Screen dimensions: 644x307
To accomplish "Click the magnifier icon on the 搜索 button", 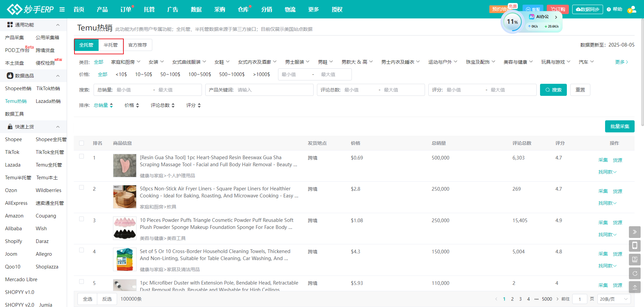I will [548, 90].
